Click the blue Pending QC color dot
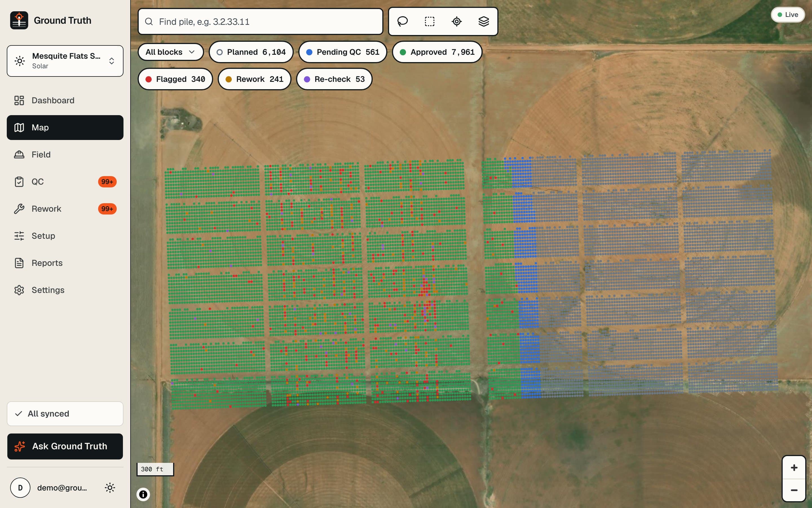Screen dimensions: 812x508 coord(309,52)
